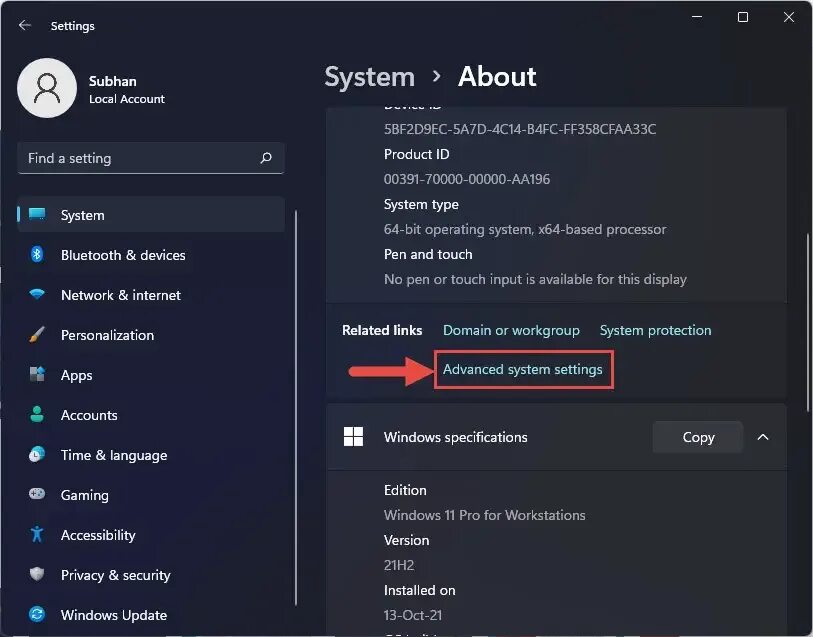Collapse the Windows specifications section chevron
Viewport: 813px width, 637px height.
point(763,437)
